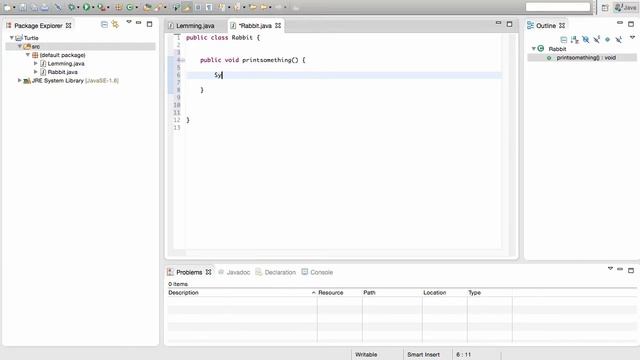Click the Path column header
Viewport: 640px width, 360px height.
pos(392,293)
